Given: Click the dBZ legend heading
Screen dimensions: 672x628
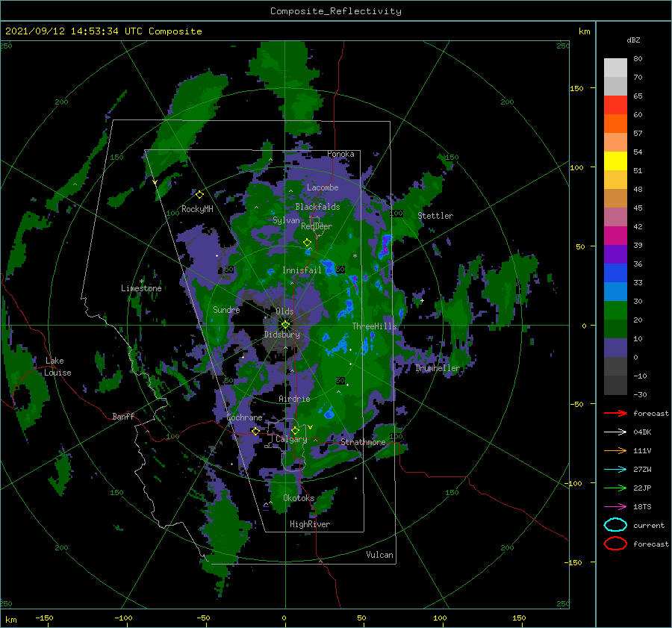Looking at the screenshot, I should (x=633, y=40).
